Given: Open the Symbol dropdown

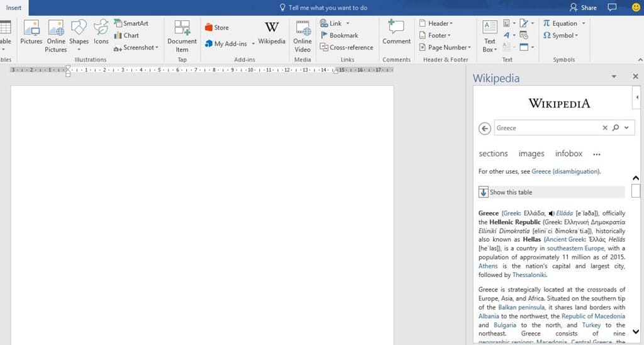Looking at the screenshot, I should coord(576,35).
